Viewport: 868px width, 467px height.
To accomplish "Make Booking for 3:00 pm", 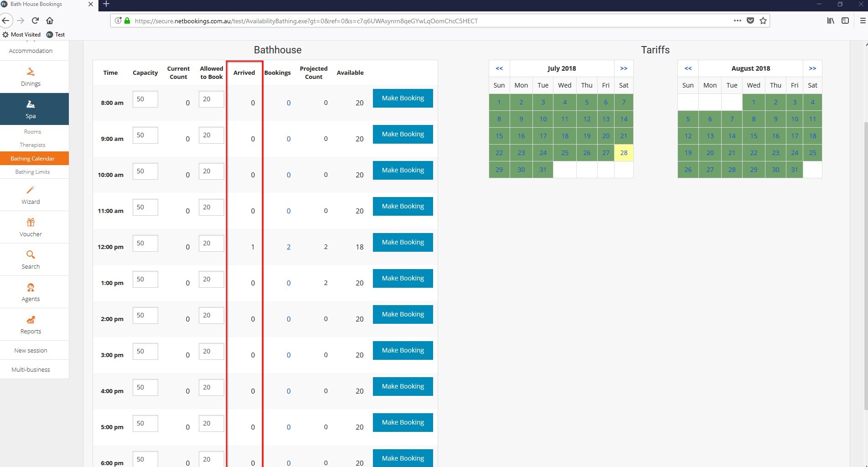I will [x=403, y=350].
